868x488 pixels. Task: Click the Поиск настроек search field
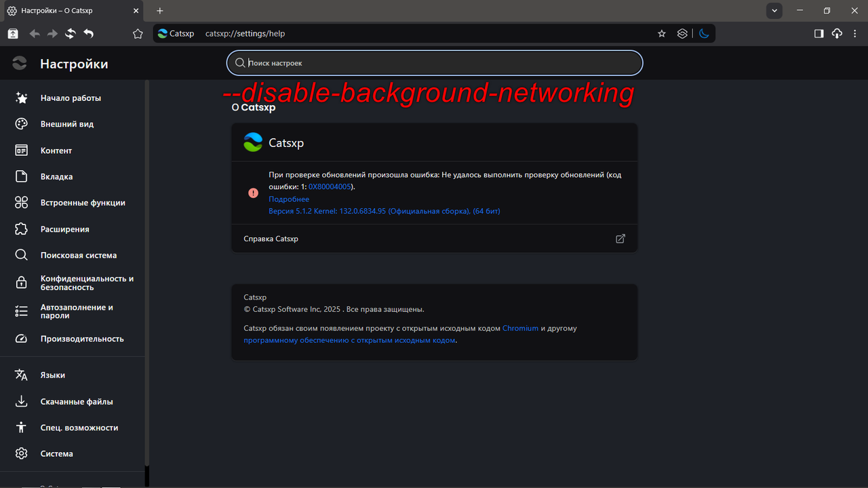coord(434,62)
